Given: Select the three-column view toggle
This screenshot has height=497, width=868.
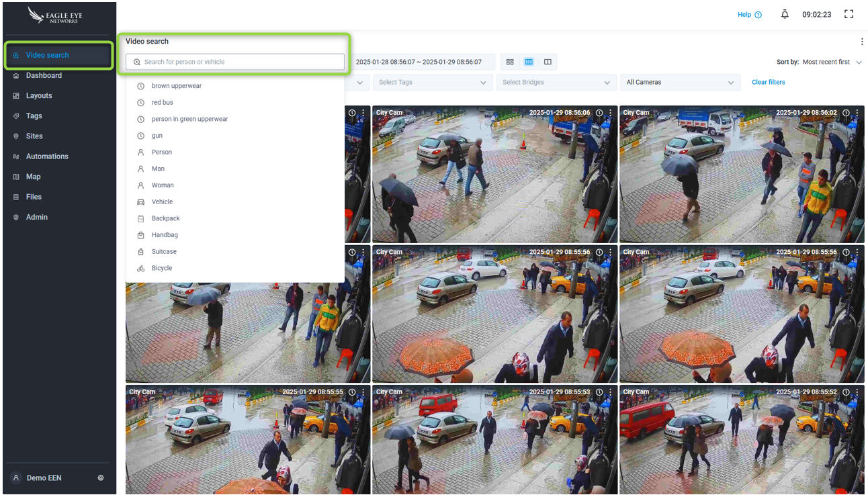Looking at the screenshot, I should (x=529, y=62).
